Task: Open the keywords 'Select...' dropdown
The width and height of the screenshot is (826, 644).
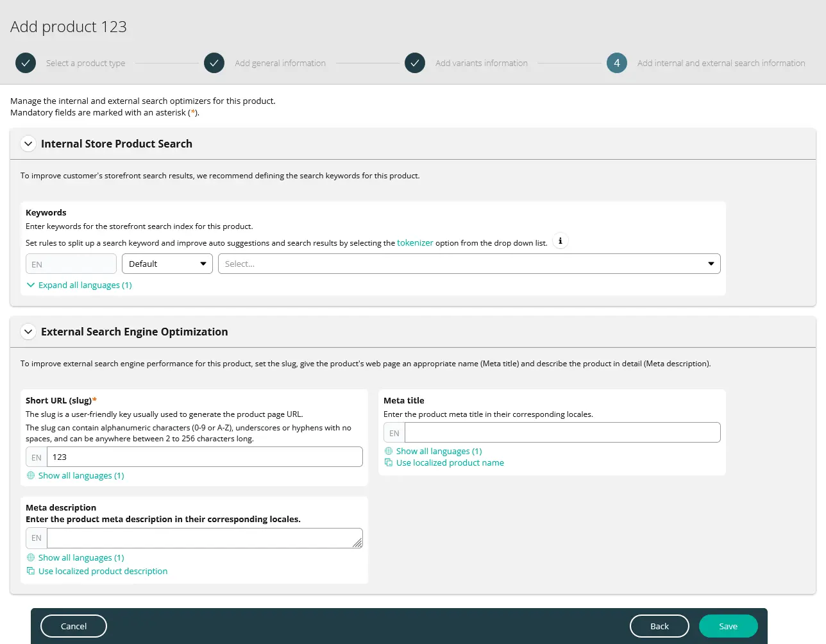Action: coord(469,264)
